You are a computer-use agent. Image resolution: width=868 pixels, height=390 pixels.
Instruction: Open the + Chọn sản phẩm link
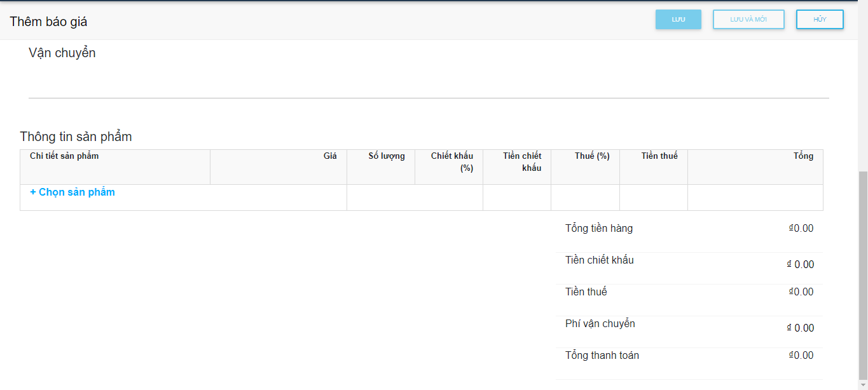click(72, 192)
